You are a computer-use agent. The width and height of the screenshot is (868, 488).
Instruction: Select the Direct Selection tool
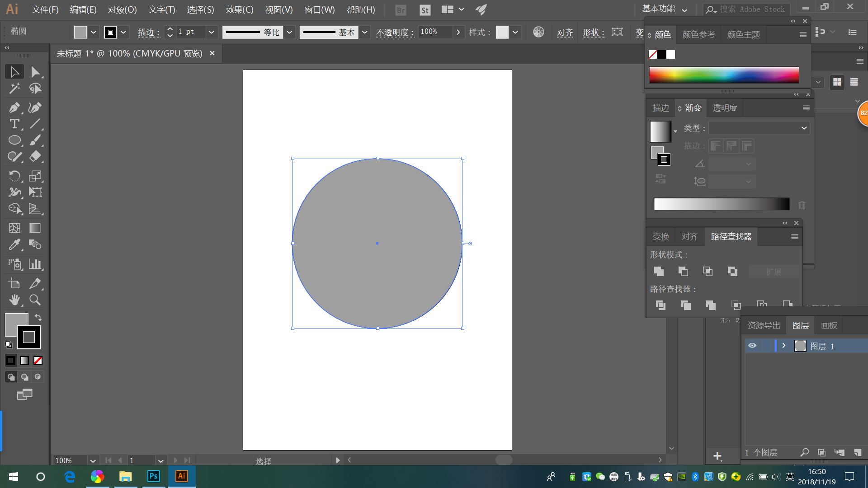34,71
